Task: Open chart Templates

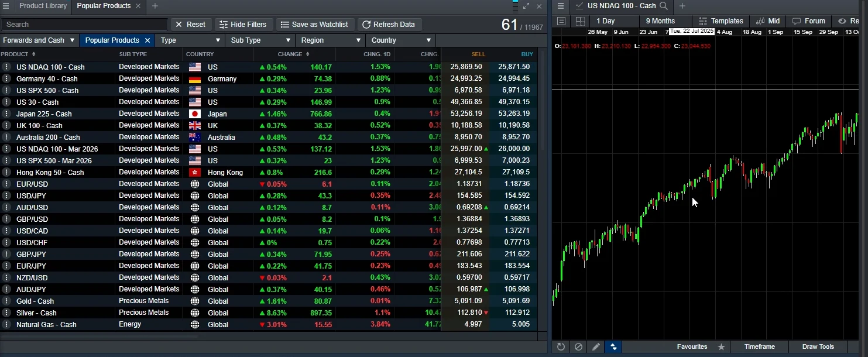Action: coord(721,21)
